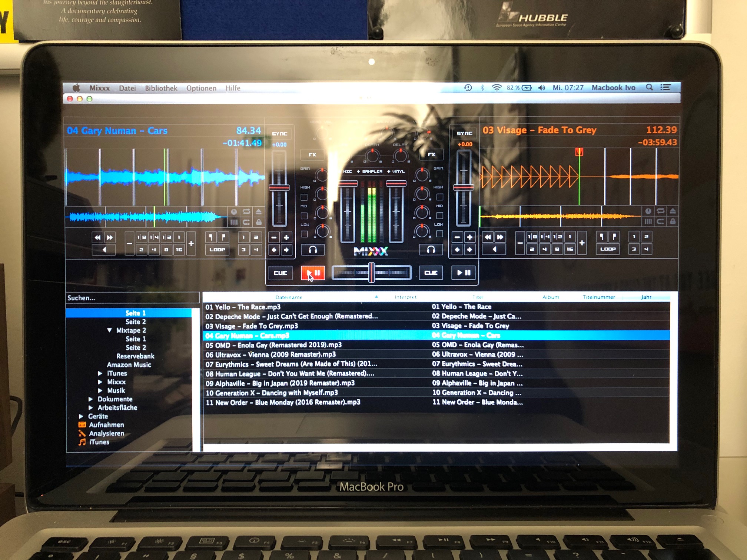Click keylock padlock icon on left deck
Screen dimensions: 747x560
(x=259, y=222)
